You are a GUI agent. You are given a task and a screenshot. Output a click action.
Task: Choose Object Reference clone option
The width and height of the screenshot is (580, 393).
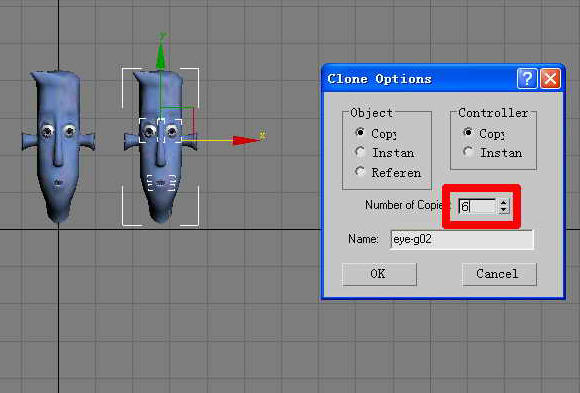pos(360,172)
